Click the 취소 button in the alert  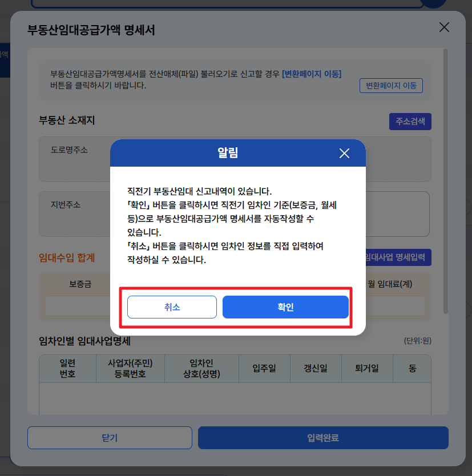pyautogui.click(x=172, y=307)
